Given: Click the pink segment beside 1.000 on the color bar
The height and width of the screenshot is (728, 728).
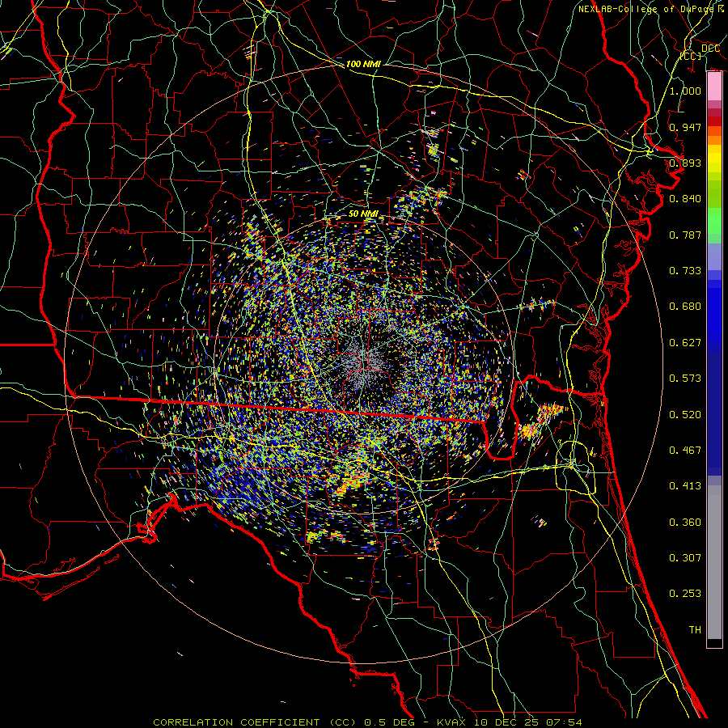Looking at the screenshot, I should (x=714, y=87).
